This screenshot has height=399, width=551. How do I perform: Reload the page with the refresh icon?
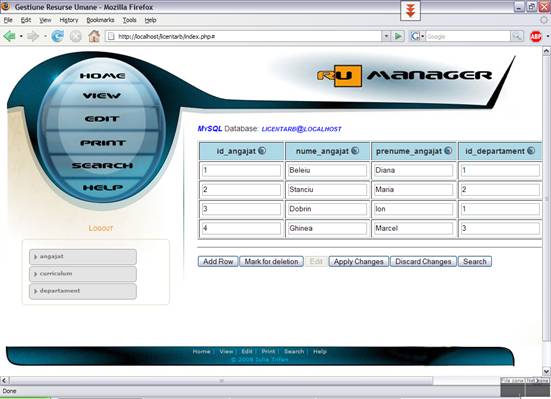pos(57,36)
